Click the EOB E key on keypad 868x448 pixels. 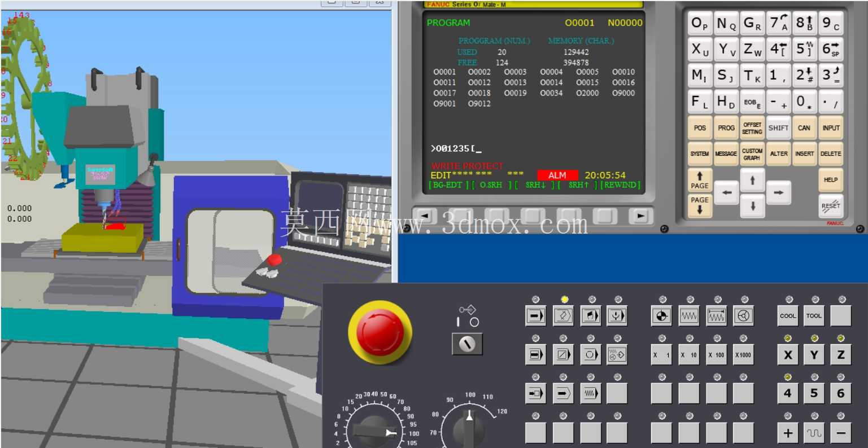tap(752, 102)
